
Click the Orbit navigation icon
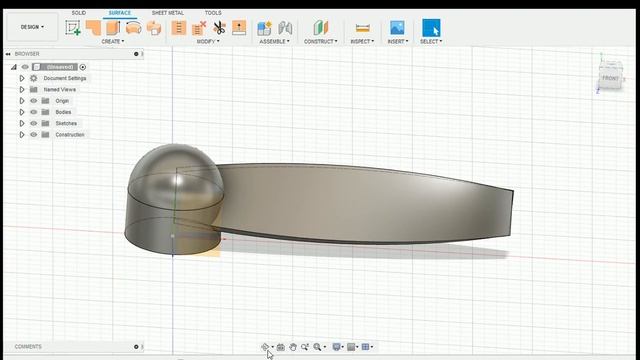(265, 347)
